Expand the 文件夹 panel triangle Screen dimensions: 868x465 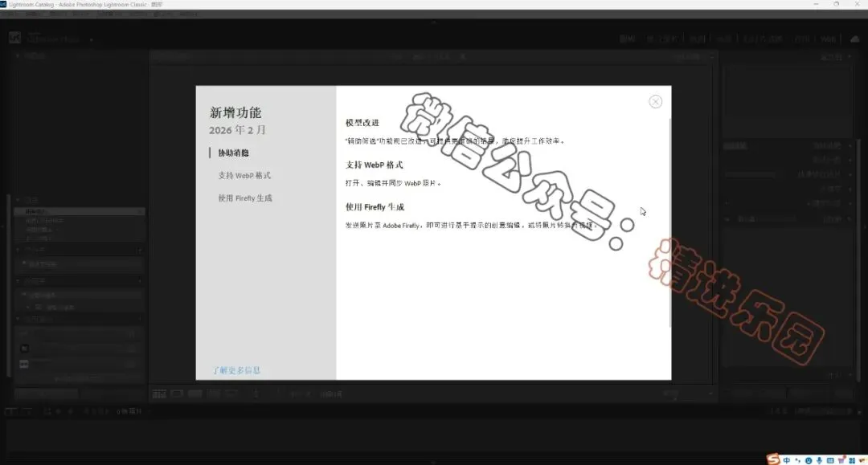[x=18, y=251]
